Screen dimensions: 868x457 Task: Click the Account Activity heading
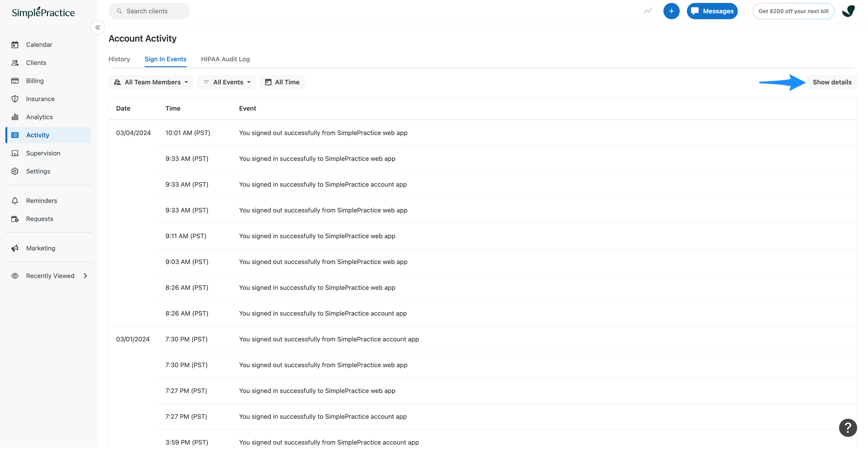[143, 39]
